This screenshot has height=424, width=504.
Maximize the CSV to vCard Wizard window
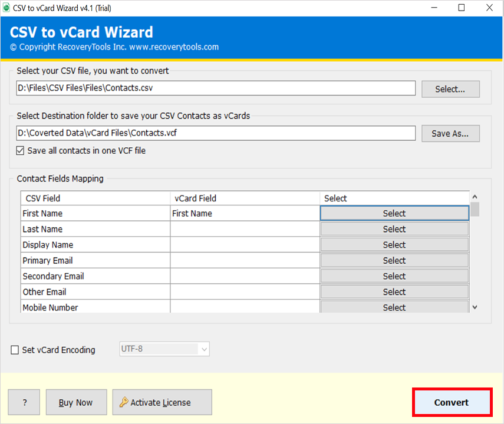pos(462,8)
